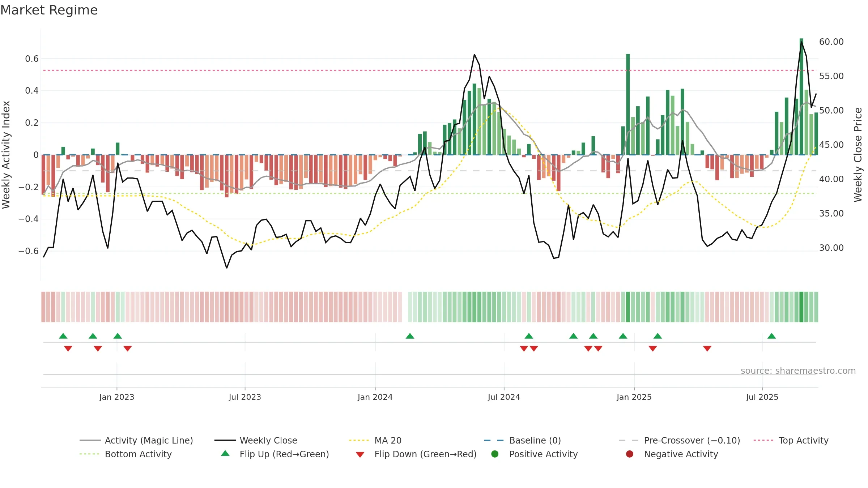The image size is (868, 488).
Task: Click the −0.6 activity axis label
Action: coord(29,251)
